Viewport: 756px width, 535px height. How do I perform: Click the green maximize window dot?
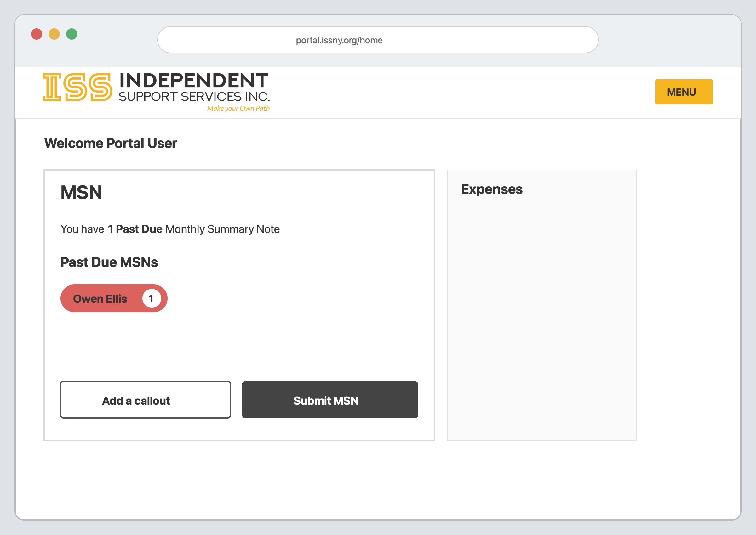coord(72,34)
